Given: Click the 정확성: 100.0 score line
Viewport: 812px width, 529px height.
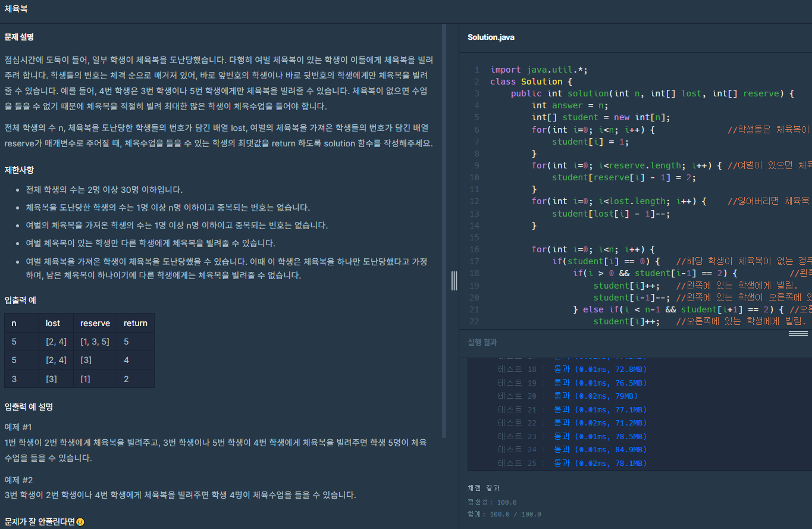Looking at the screenshot, I should 492,502.
